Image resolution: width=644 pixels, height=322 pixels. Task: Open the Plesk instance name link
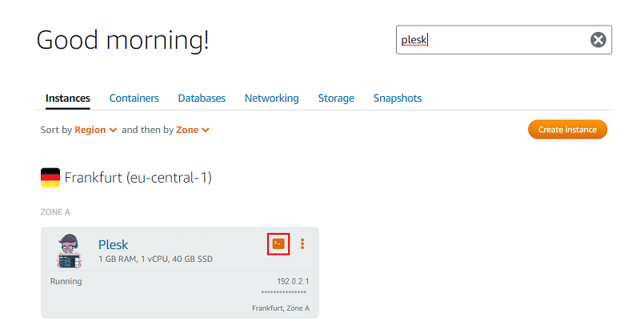113,244
